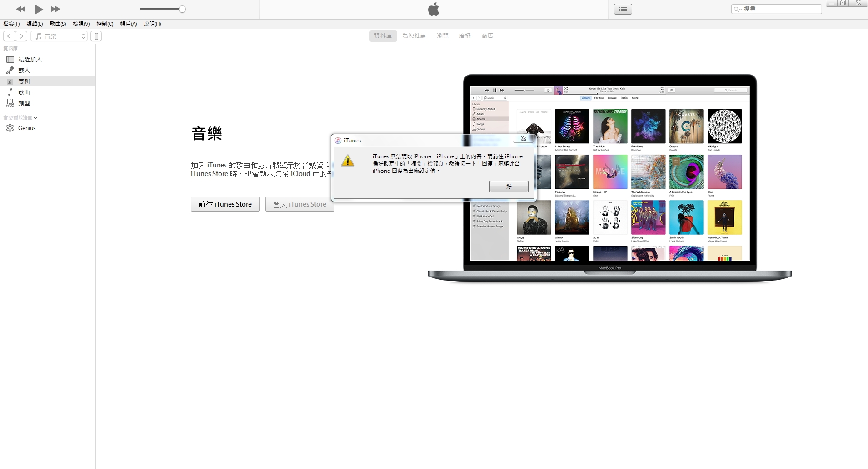Go back with the left arrow button
This screenshot has width=868, height=469.
click(x=9, y=36)
